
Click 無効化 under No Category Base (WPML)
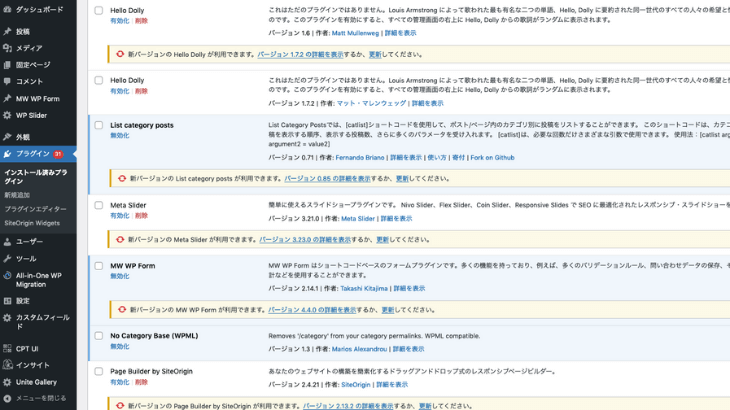(x=120, y=346)
